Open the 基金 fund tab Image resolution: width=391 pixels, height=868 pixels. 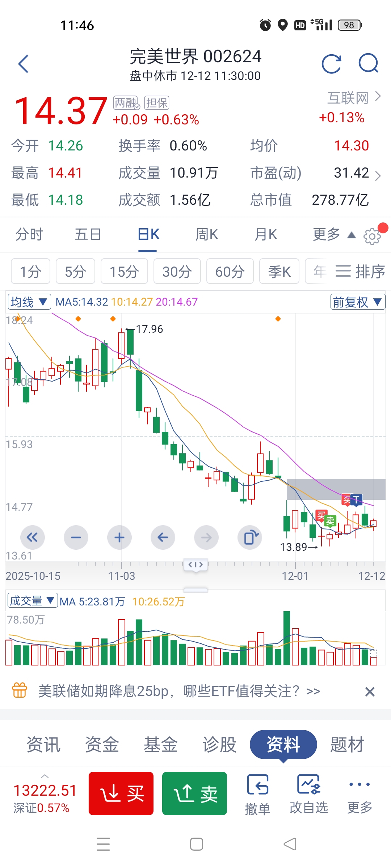[161, 745]
